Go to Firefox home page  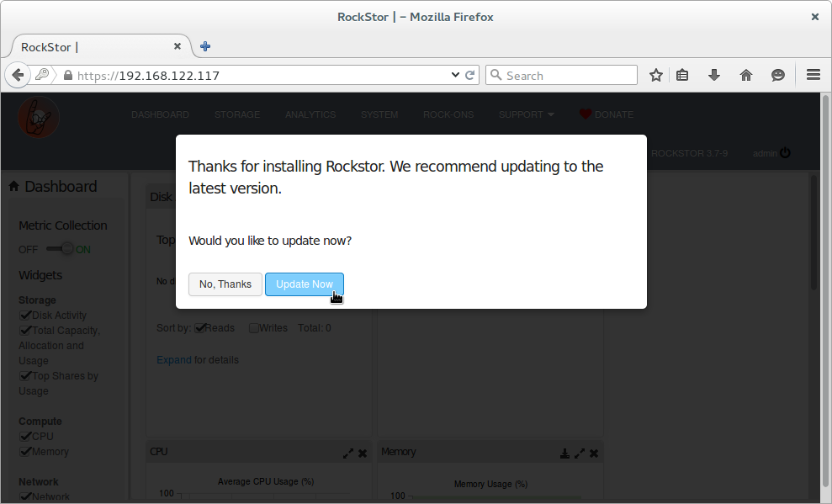(746, 76)
